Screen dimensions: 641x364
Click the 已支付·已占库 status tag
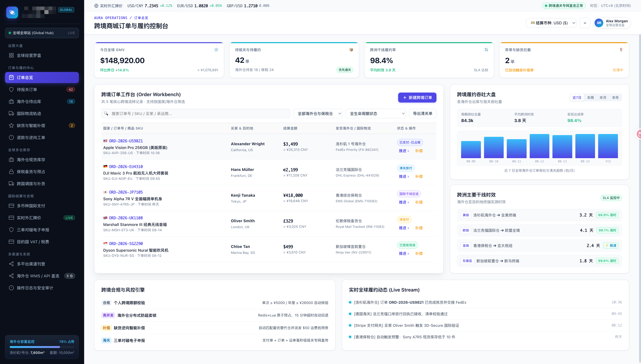pyautogui.click(x=410, y=143)
